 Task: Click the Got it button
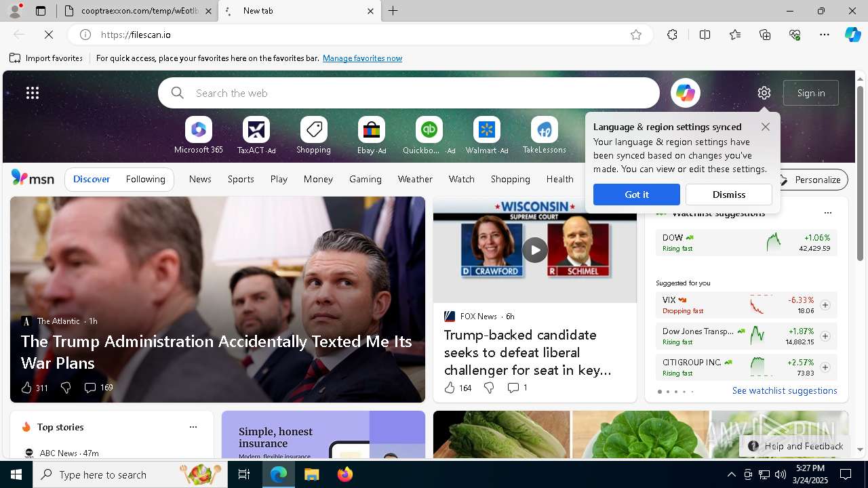637,195
